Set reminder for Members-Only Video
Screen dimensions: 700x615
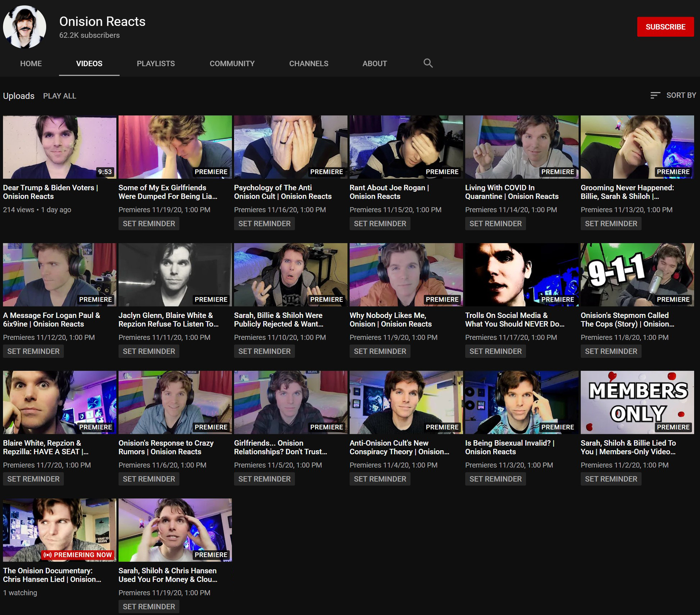611,479
